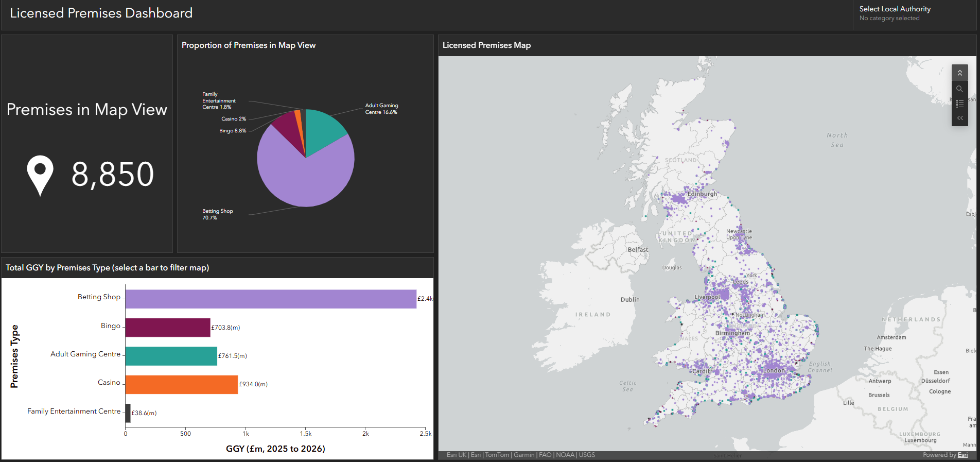The height and width of the screenshot is (462, 980).
Task: Collapse the map tools with the double up chevron
Action: (960, 73)
